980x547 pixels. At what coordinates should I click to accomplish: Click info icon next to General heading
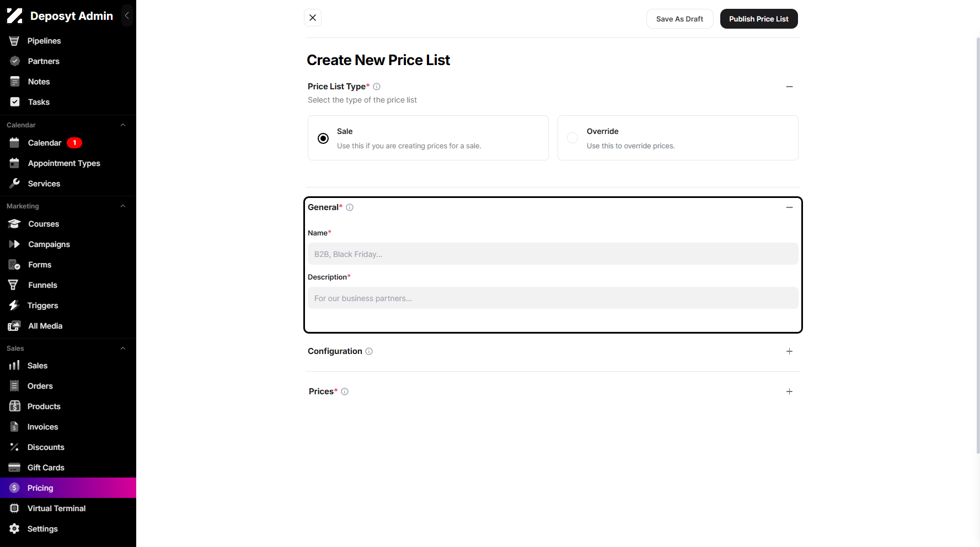point(350,207)
